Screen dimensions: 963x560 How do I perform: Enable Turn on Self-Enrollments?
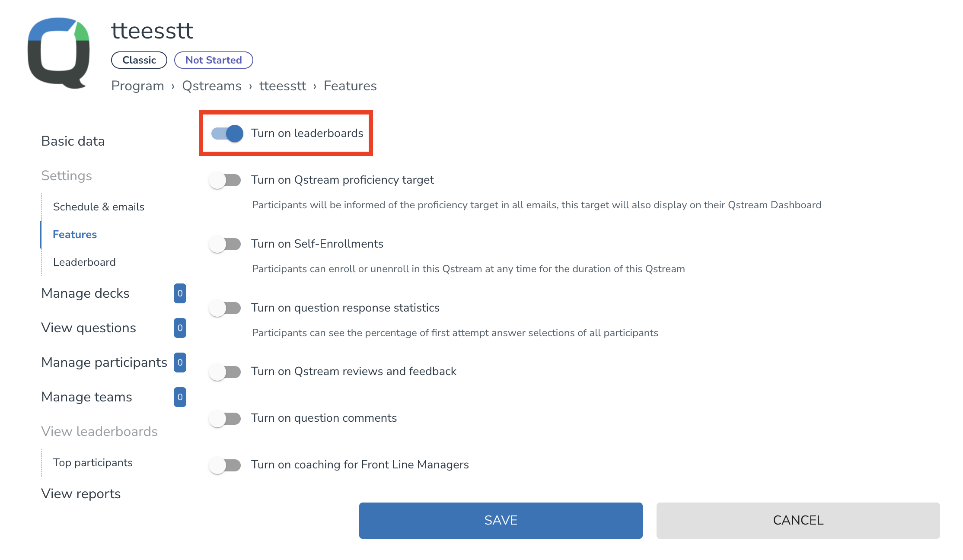(x=225, y=244)
